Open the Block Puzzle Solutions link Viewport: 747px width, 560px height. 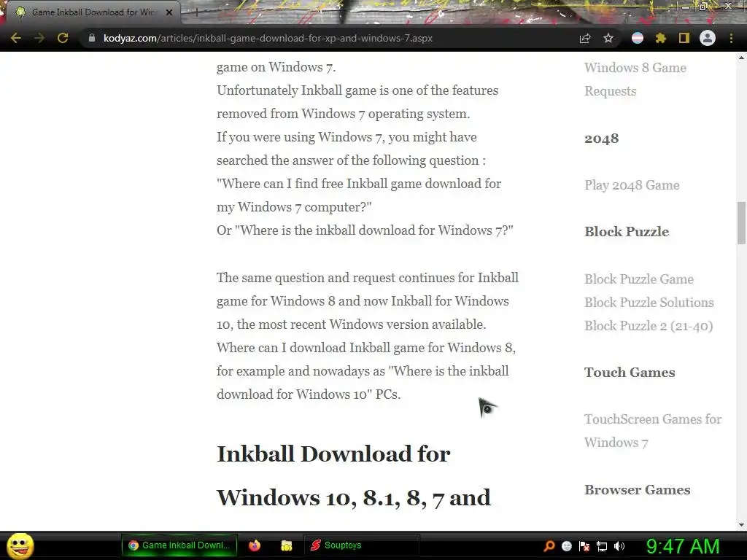(649, 302)
